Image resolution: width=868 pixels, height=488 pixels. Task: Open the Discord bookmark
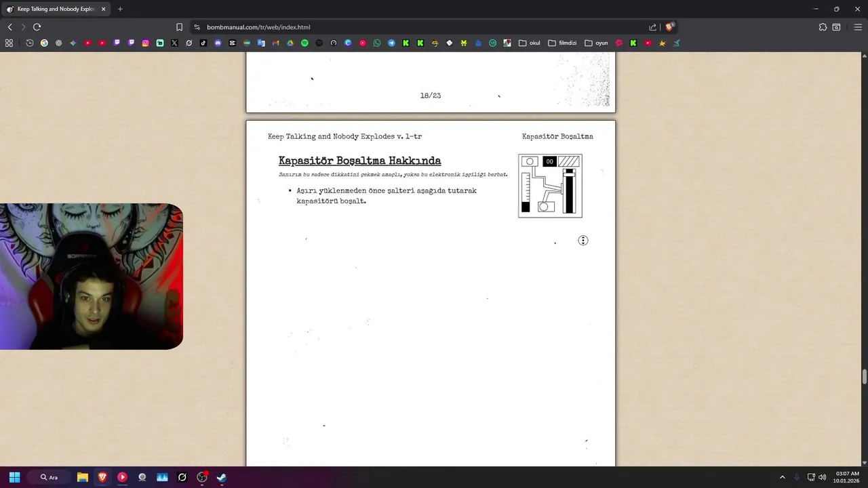point(218,43)
